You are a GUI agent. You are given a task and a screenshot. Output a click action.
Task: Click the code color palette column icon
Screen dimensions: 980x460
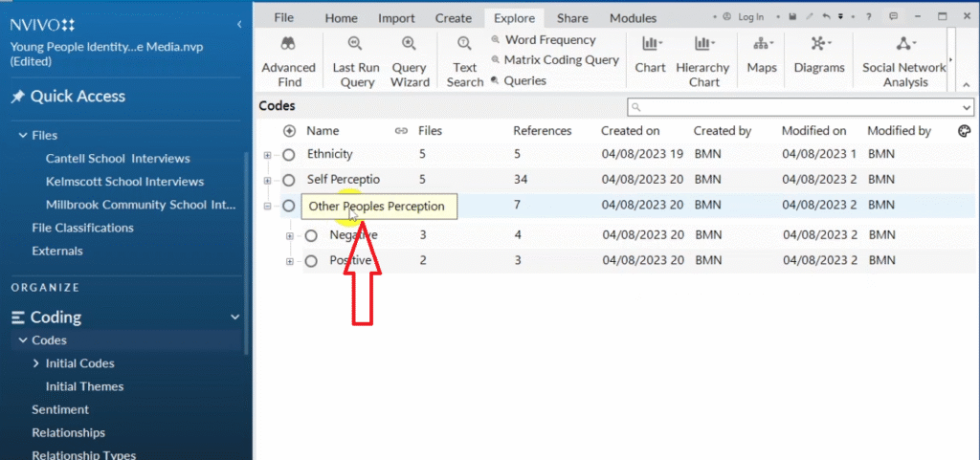(964, 131)
